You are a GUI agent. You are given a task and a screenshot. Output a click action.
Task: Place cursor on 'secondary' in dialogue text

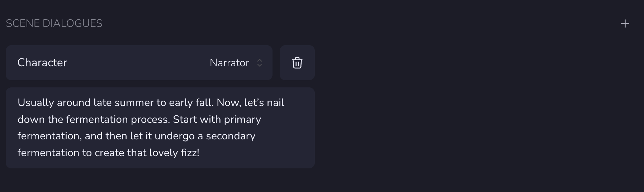pos(231,136)
